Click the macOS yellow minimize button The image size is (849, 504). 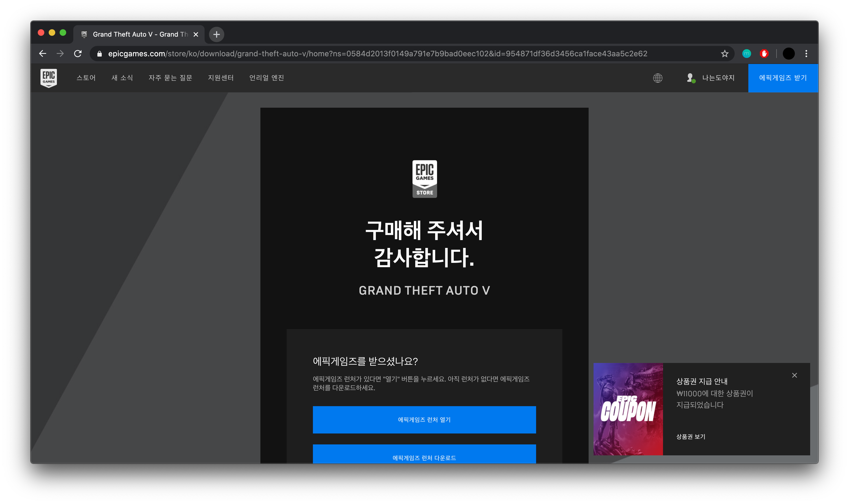pos(52,33)
